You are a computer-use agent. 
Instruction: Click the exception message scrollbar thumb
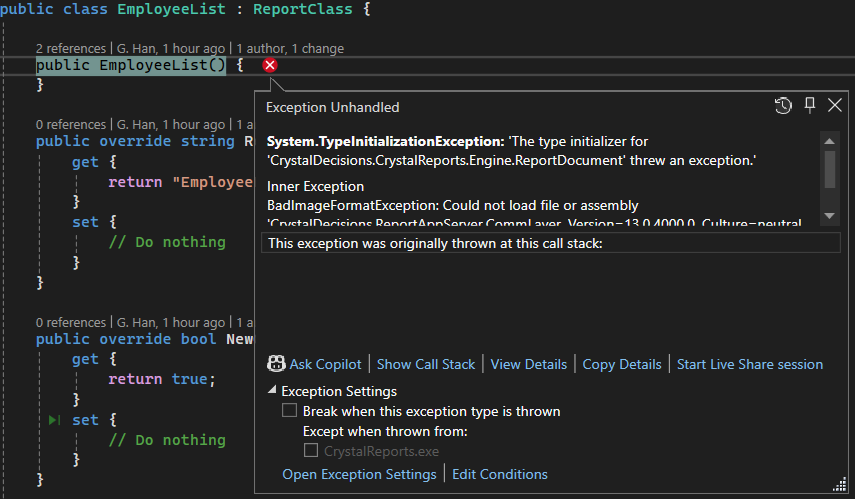click(x=829, y=164)
